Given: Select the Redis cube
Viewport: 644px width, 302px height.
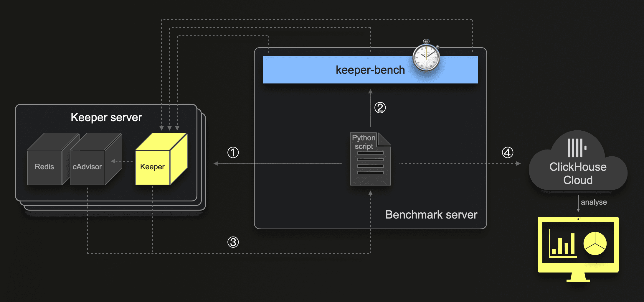Looking at the screenshot, I should tap(44, 167).
